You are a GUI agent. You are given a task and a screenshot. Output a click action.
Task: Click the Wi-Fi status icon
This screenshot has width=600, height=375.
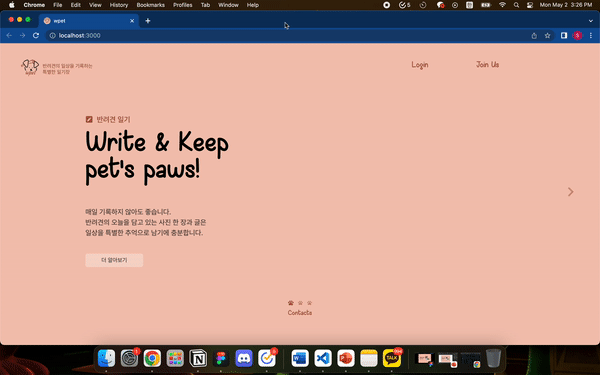click(502, 5)
